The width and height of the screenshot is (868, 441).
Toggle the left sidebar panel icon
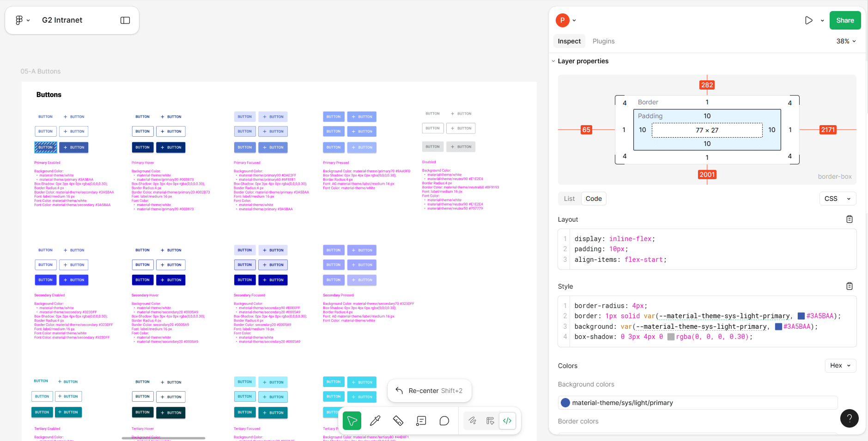(125, 20)
